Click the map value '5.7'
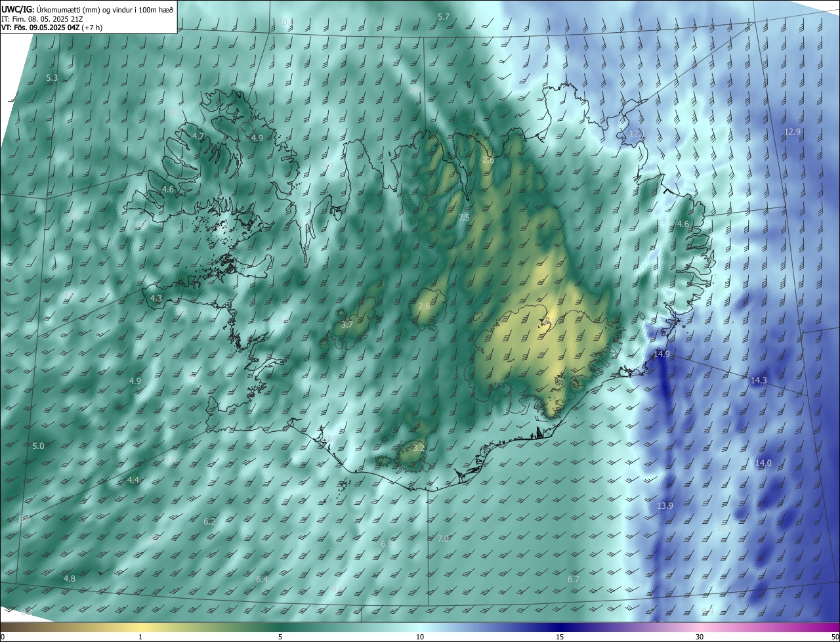This screenshot has width=840, height=642. pyautogui.click(x=444, y=16)
